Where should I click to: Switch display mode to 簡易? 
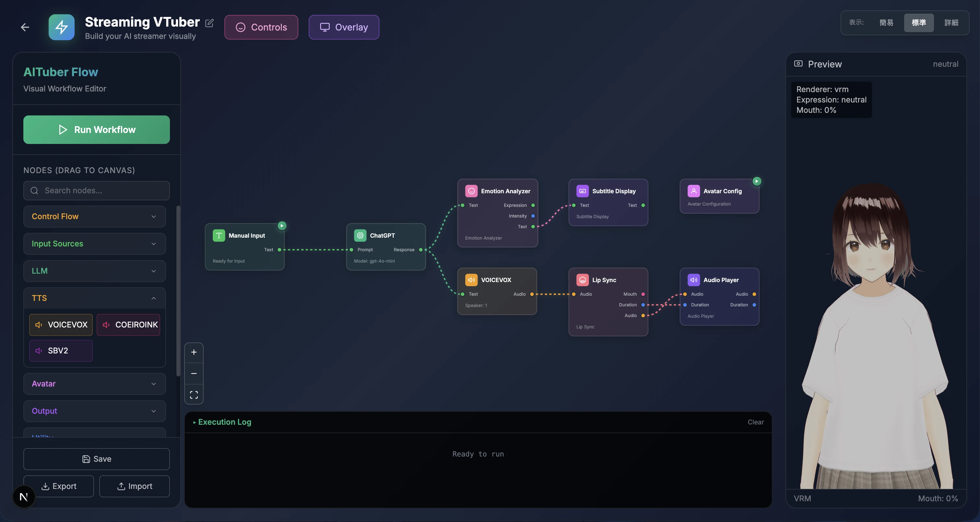point(886,23)
